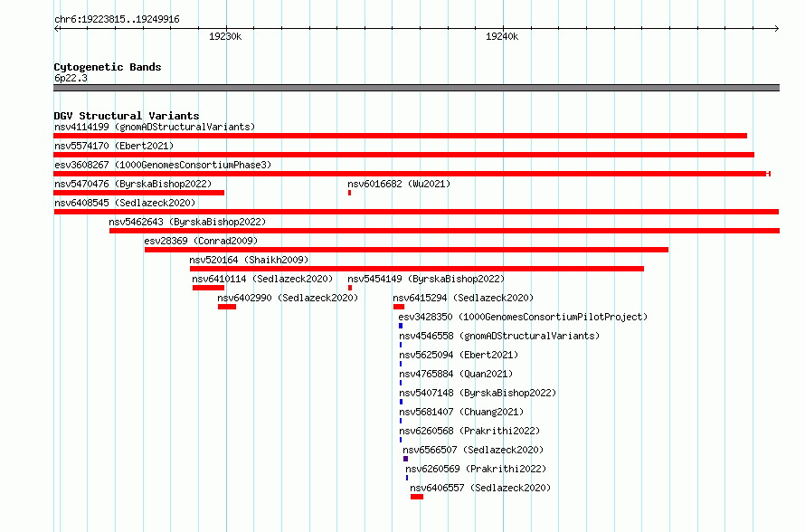
Task: Select the gray 6p22.3 cytogenetic band bar
Action: [416, 88]
